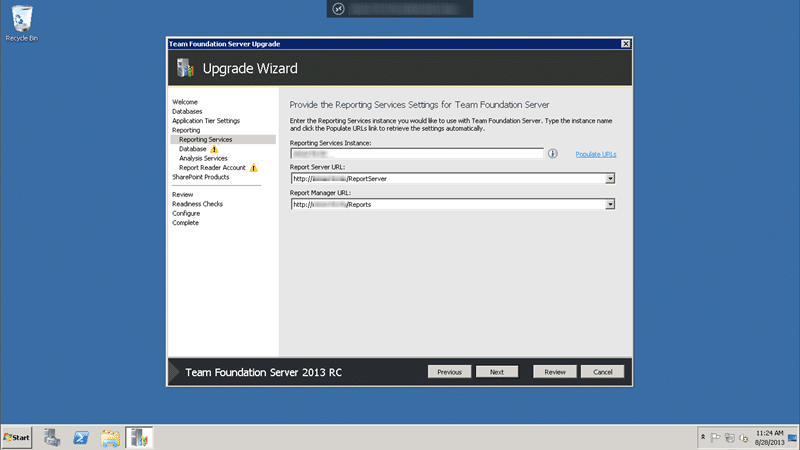Click the Next button
800x450 pixels.
[x=497, y=372]
